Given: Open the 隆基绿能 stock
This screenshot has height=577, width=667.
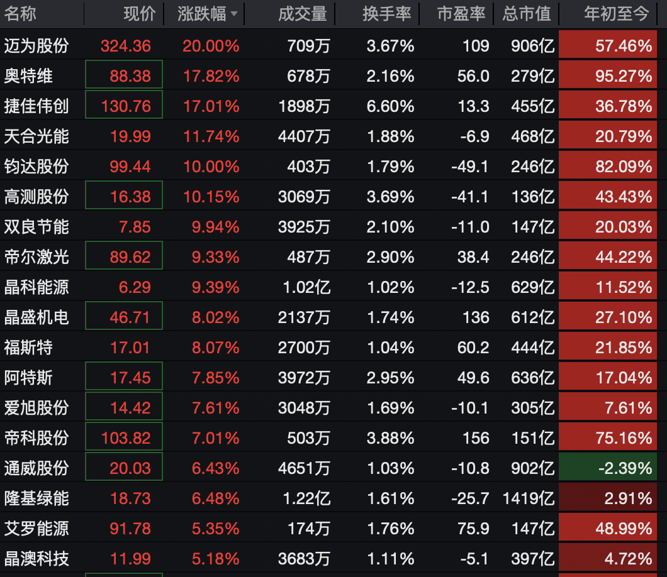Looking at the screenshot, I should click(36, 498).
